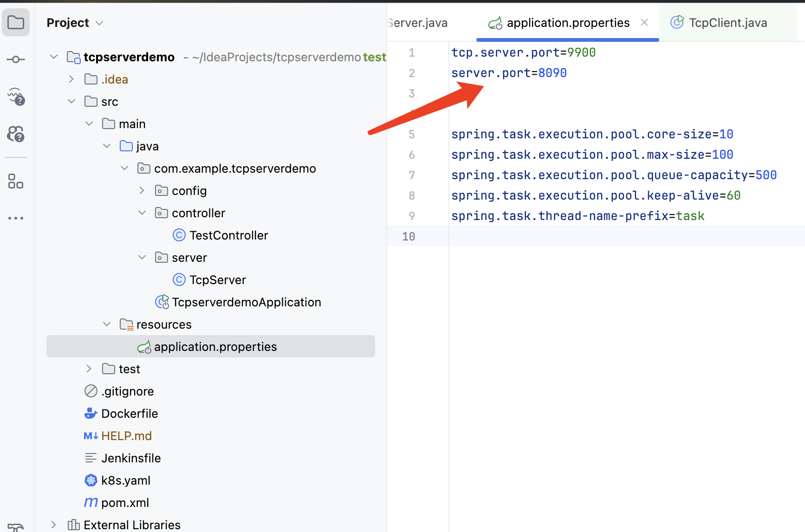Collapse the resources folder

pos(107,324)
